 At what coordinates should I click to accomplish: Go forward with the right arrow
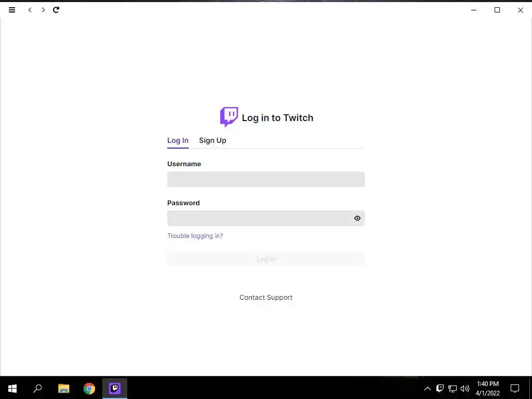(43, 10)
